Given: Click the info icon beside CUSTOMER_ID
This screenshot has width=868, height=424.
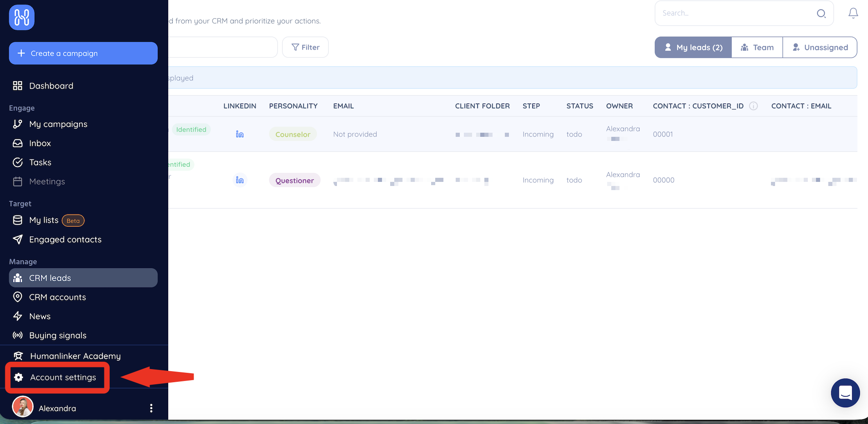Looking at the screenshot, I should (x=753, y=106).
